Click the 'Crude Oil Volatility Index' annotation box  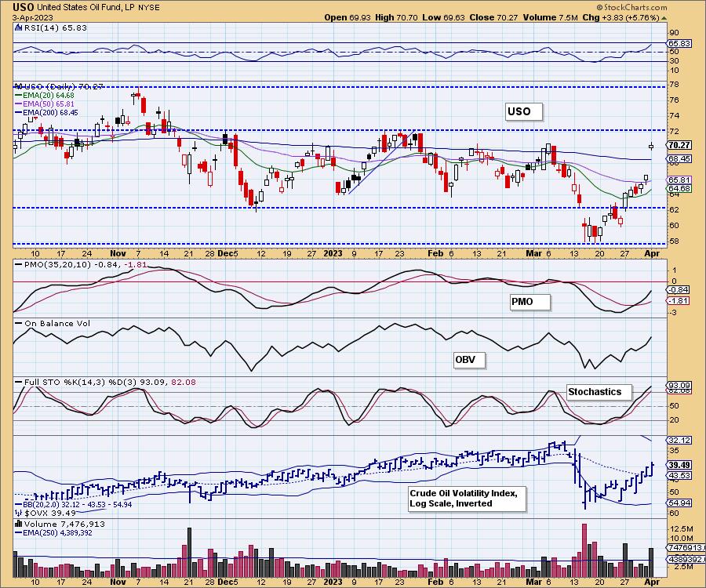(467, 499)
